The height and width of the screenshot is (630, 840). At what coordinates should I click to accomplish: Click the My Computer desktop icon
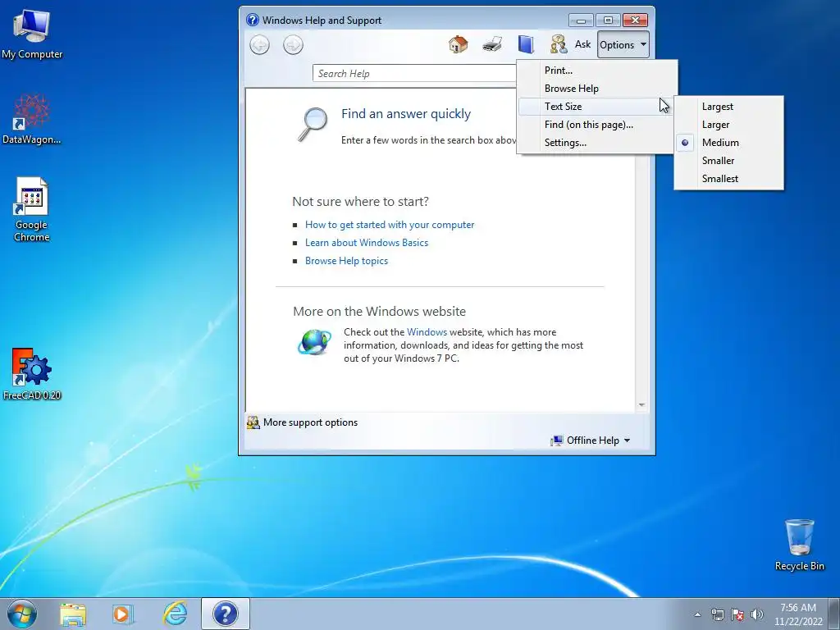coord(32,34)
